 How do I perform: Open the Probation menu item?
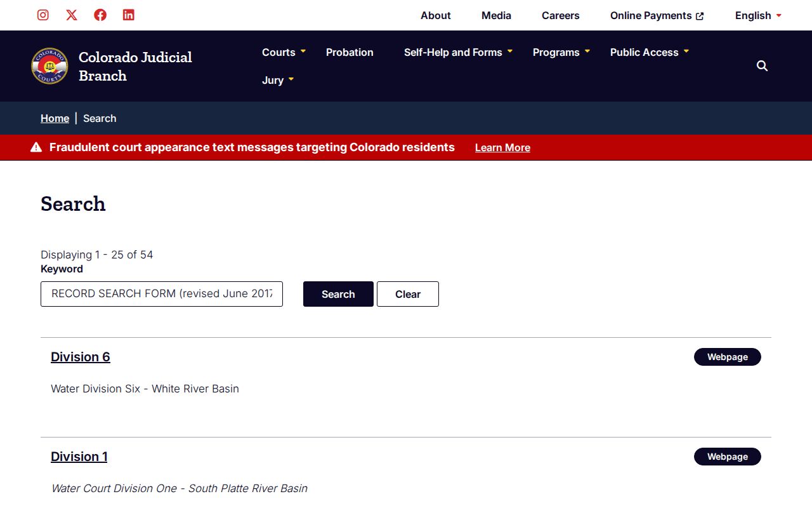(350, 52)
